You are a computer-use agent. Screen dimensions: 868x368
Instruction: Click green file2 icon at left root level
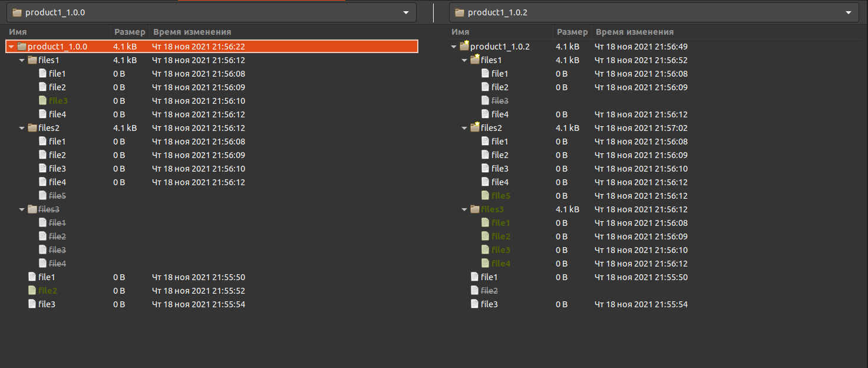click(32, 291)
